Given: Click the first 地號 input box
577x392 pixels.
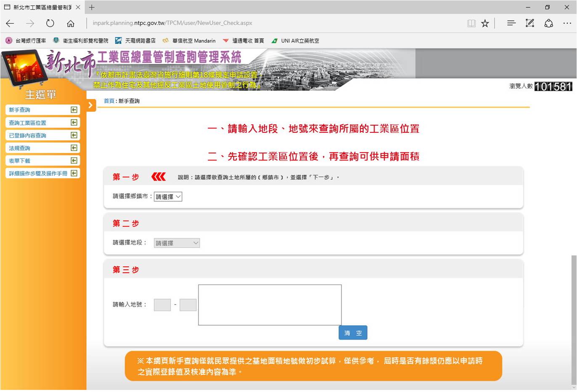Looking at the screenshot, I should (162, 305).
